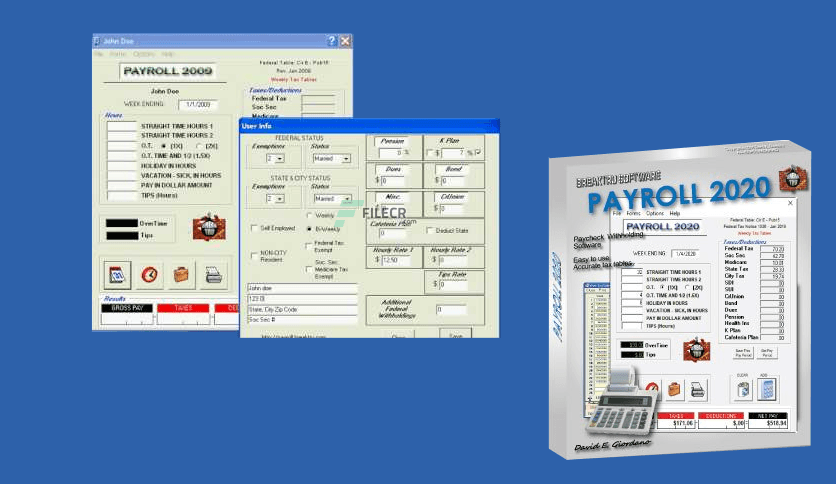This screenshot has height=484, width=836.
Task: Click the printer icon in Payroll 2009 window
Action: pos(213,275)
